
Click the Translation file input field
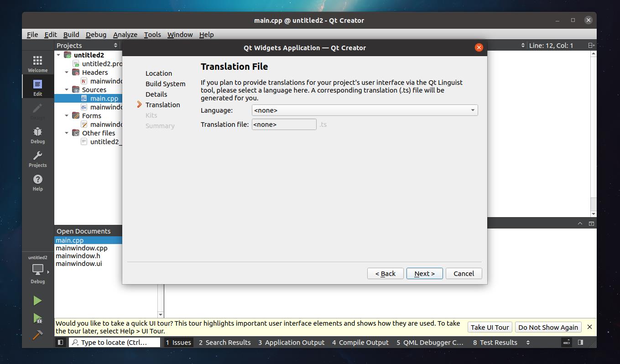pyautogui.click(x=284, y=124)
